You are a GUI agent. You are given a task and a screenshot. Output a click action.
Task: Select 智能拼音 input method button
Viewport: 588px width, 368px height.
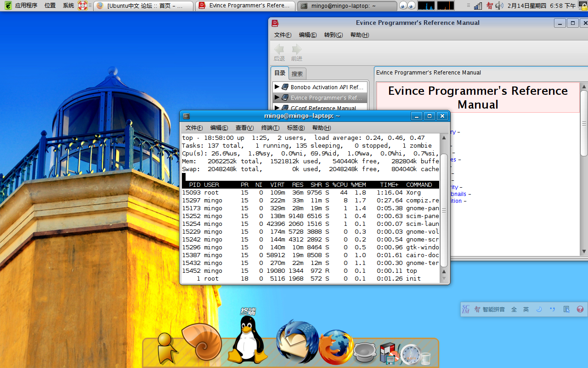(490, 310)
